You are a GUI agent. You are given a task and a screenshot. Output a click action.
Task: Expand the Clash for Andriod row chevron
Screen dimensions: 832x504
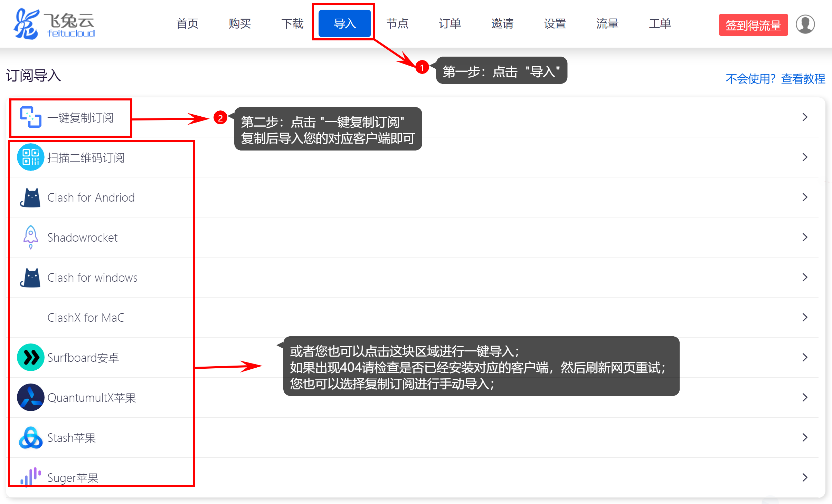point(805,197)
